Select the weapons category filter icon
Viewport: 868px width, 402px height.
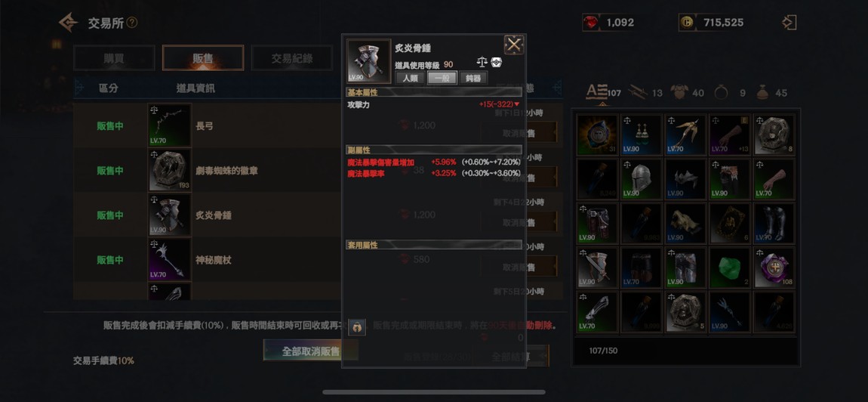638,93
